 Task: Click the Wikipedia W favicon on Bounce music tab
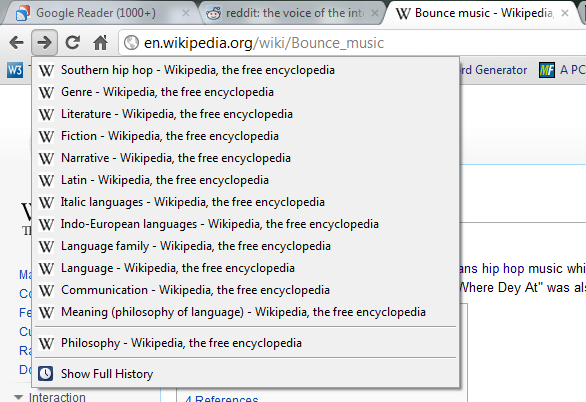point(403,13)
